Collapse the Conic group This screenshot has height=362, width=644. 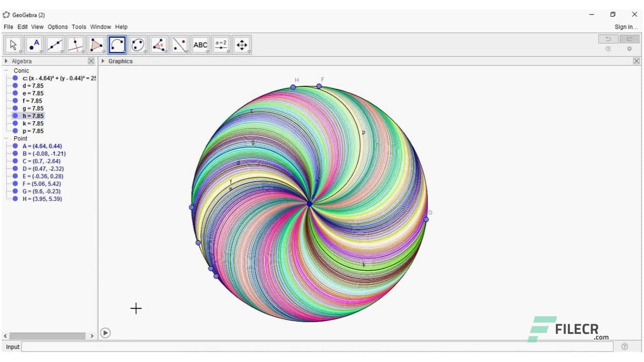click(x=6, y=70)
